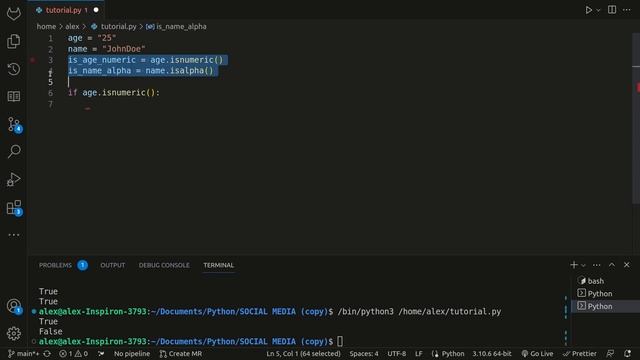Click on the name = "JohnDoe" line

pos(107,49)
